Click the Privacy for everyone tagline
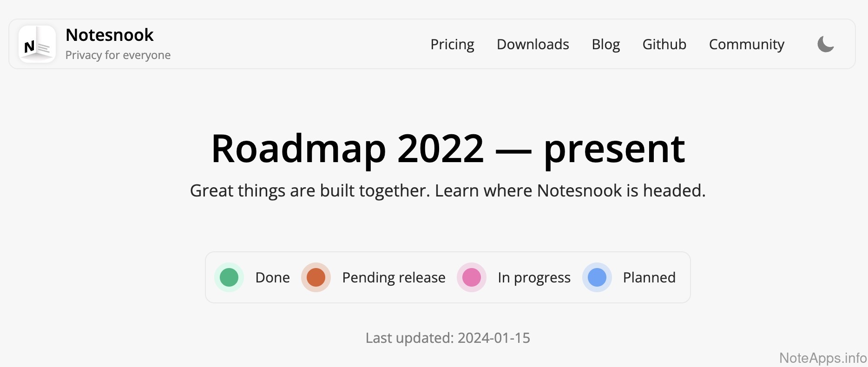 pyautogui.click(x=118, y=55)
